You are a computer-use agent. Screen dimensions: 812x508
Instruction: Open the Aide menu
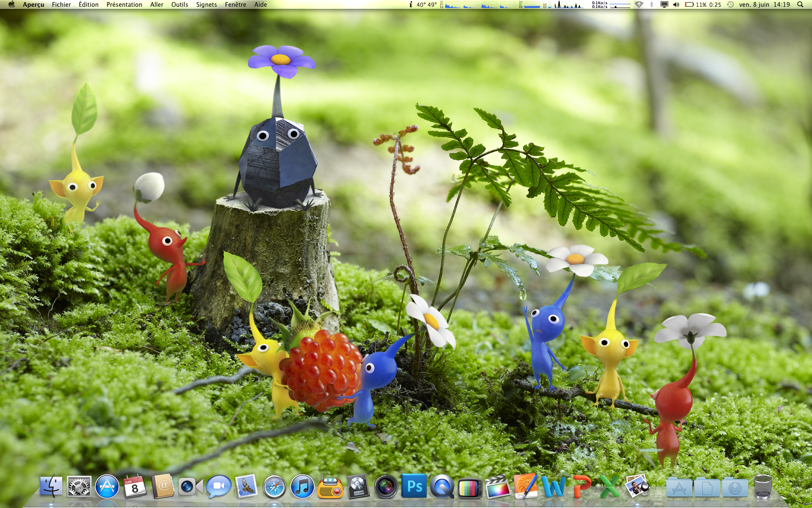click(x=261, y=5)
